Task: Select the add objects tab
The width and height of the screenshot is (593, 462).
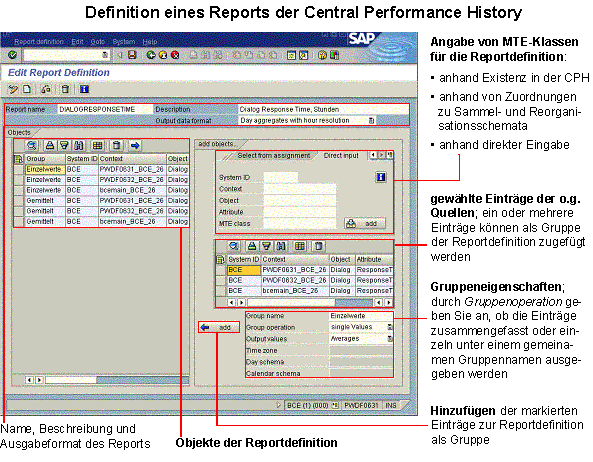Action: pos(217,144)
